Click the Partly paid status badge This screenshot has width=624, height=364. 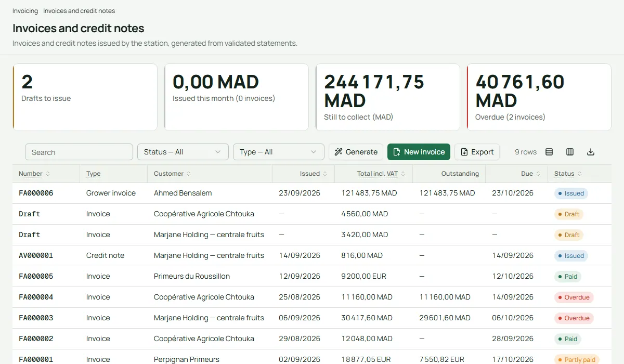point(577,359)
